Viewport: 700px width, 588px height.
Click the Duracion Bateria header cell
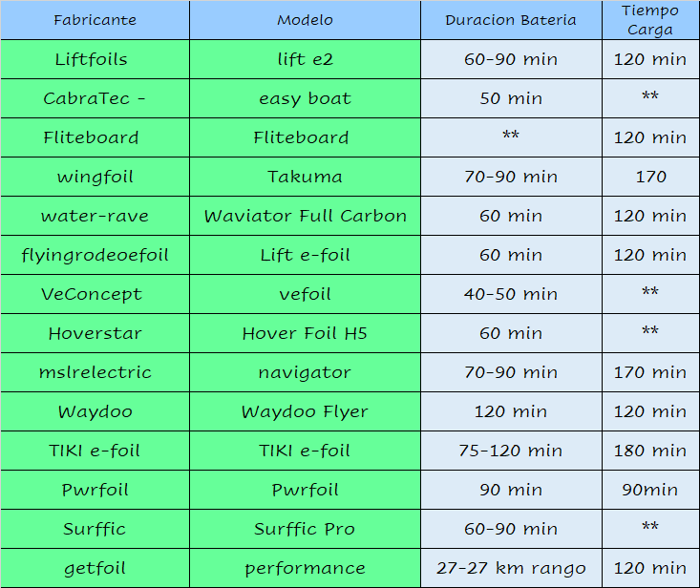511,20
